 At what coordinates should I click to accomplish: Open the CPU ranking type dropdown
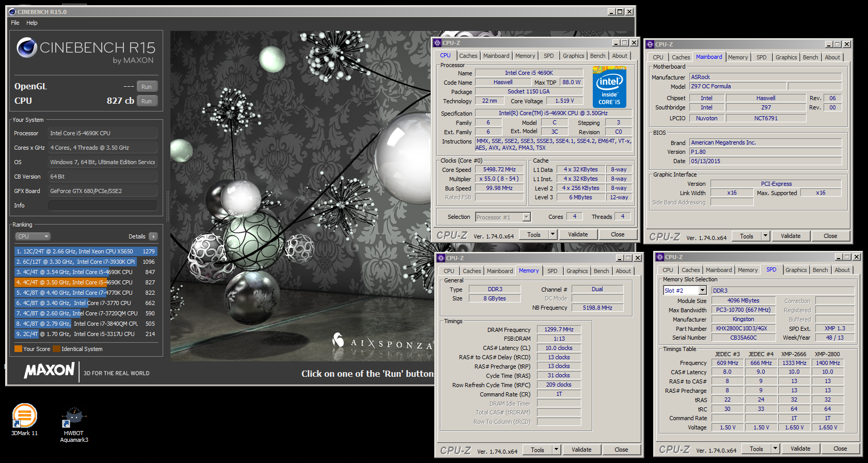pos(33,236)
